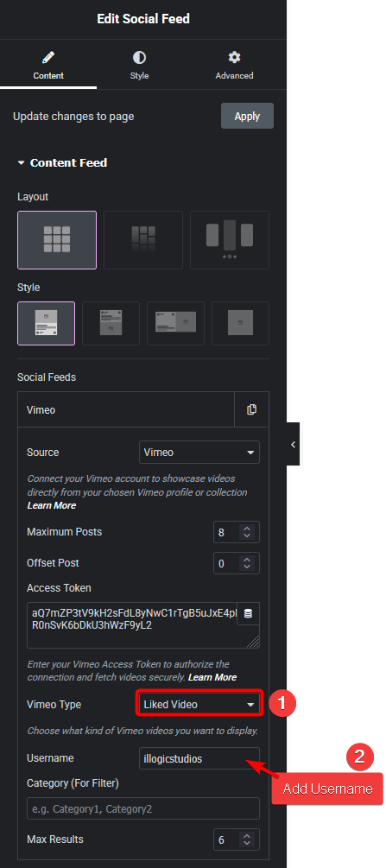386x868 pixels.
Task: Click the Style tab half-circle icon
Action: 139,57
